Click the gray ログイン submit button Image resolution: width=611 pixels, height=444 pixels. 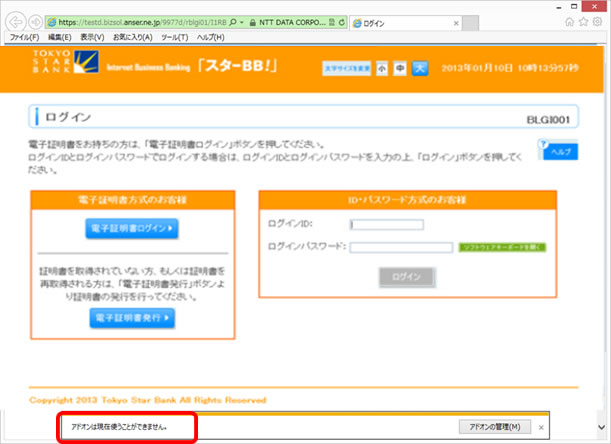(407, 277)
